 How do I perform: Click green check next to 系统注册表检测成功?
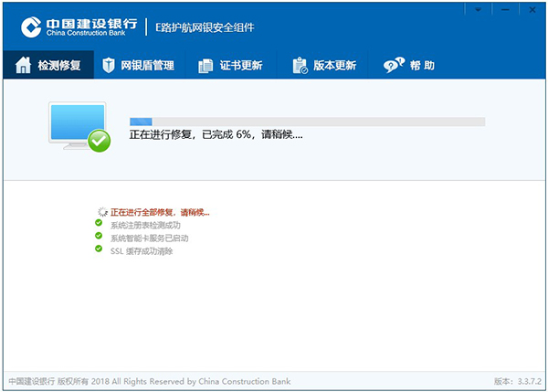99,224
